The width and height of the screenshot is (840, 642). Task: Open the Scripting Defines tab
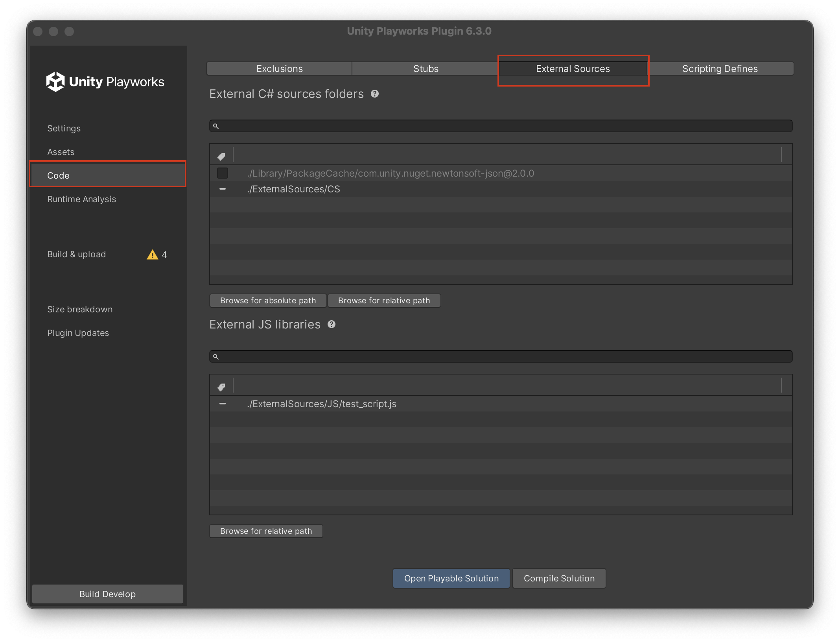tap(720, 68)
